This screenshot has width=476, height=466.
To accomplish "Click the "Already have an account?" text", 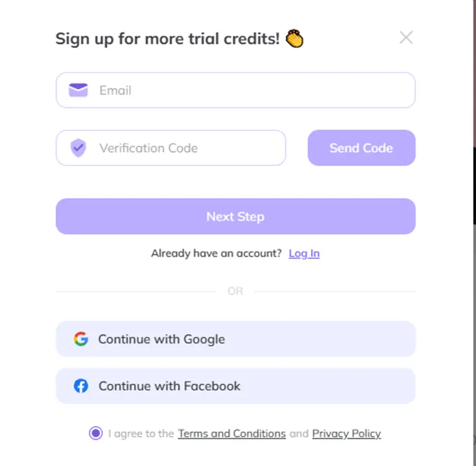I will 216,253.
